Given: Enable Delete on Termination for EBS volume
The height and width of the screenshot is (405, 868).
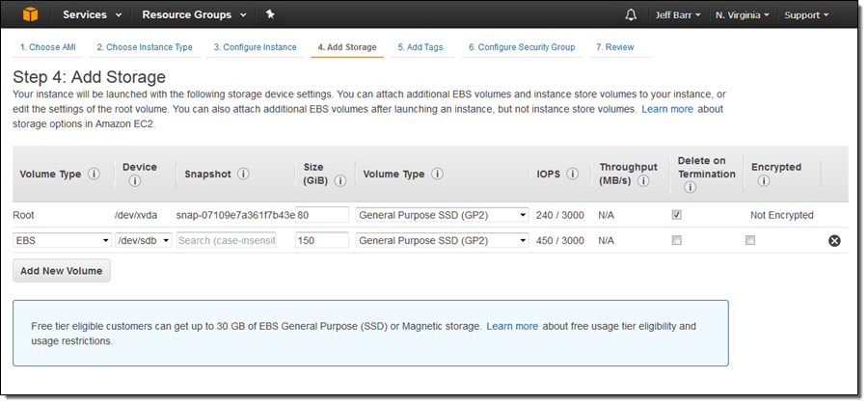Looking at the screenshot, I should click(x=677, y=240).
